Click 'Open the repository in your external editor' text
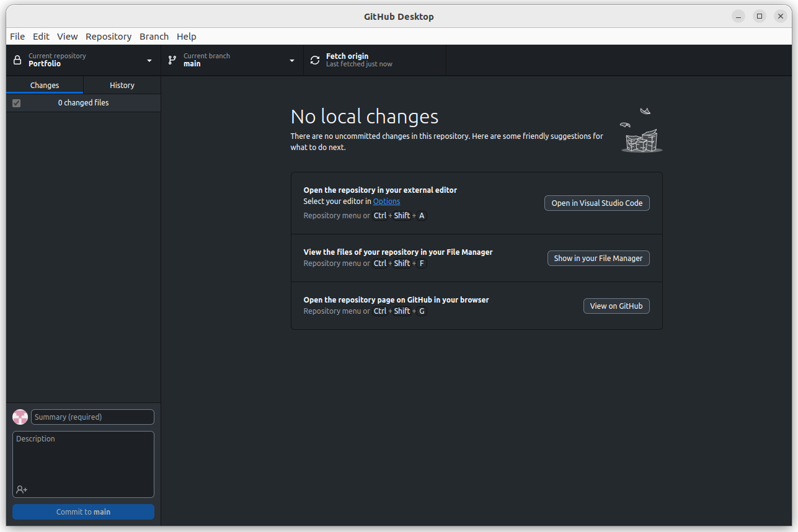The width and height of the screenshot is (798, 532). (380, 190)
